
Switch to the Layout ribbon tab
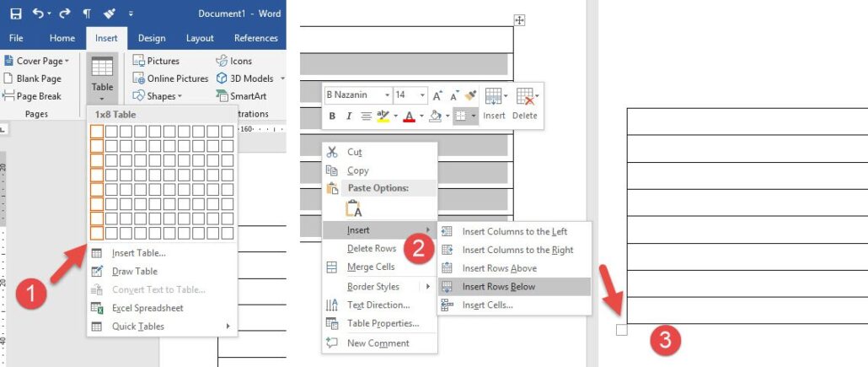pos(200,38)
